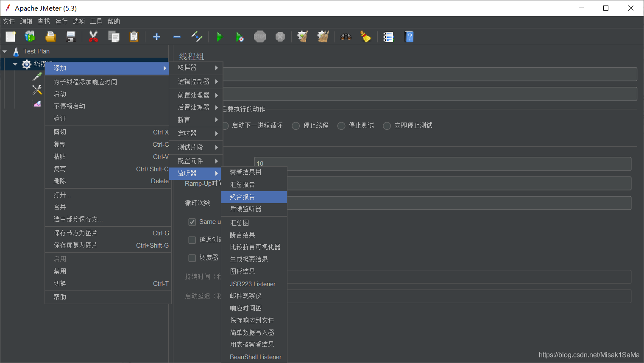Screen dimensions: 644x363
Task: Open the function helper dialog icon
Action: tap(388, 36)
